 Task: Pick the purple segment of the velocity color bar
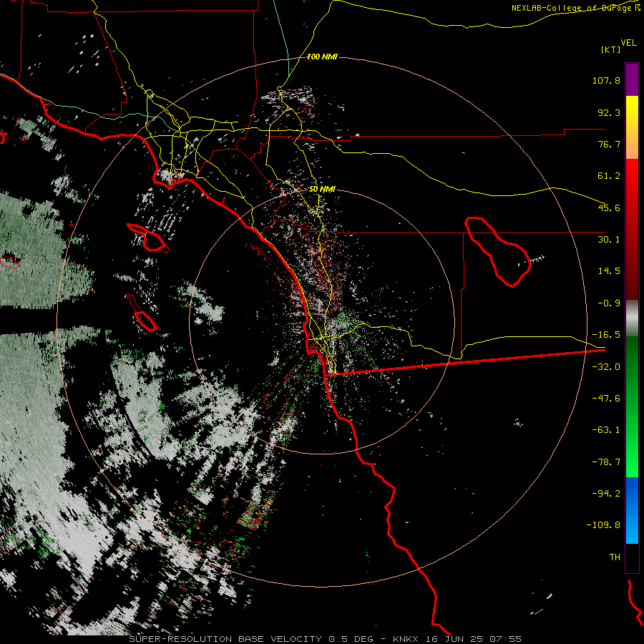pos(632,79)
